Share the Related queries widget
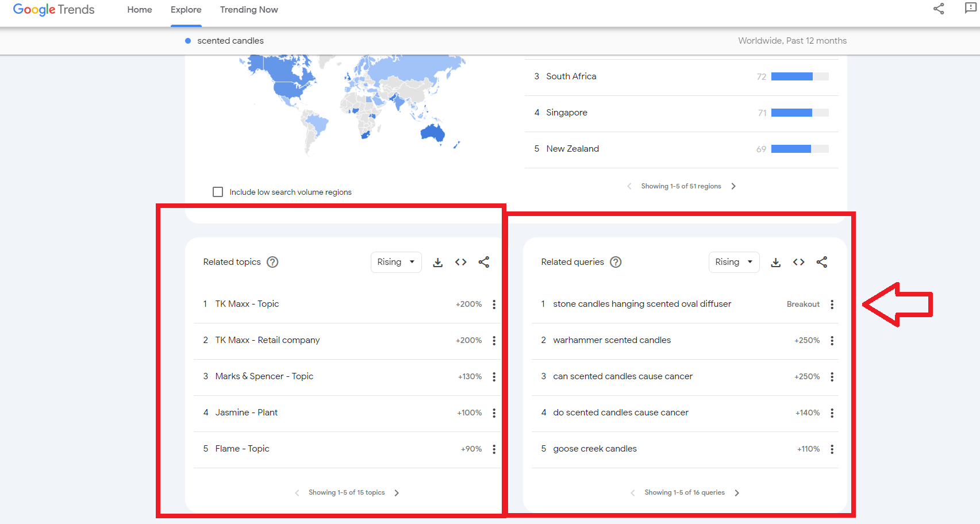The height and width of the screenshot is (524, 980). tap(822, 262)
